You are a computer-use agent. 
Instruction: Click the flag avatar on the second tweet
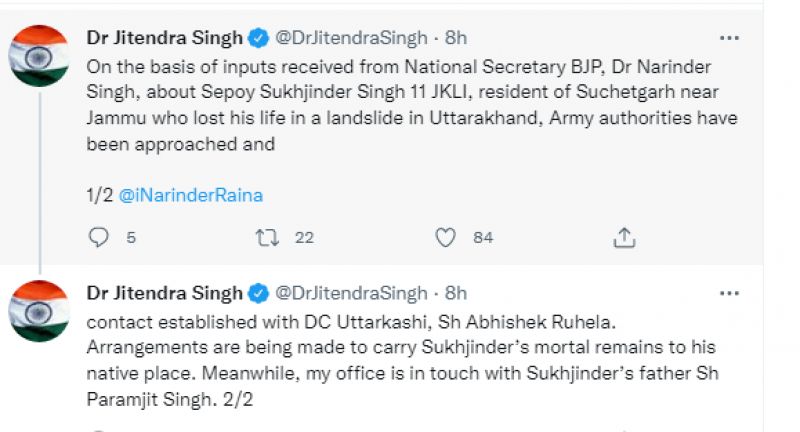pyautogui.click(x=39, y=310)
